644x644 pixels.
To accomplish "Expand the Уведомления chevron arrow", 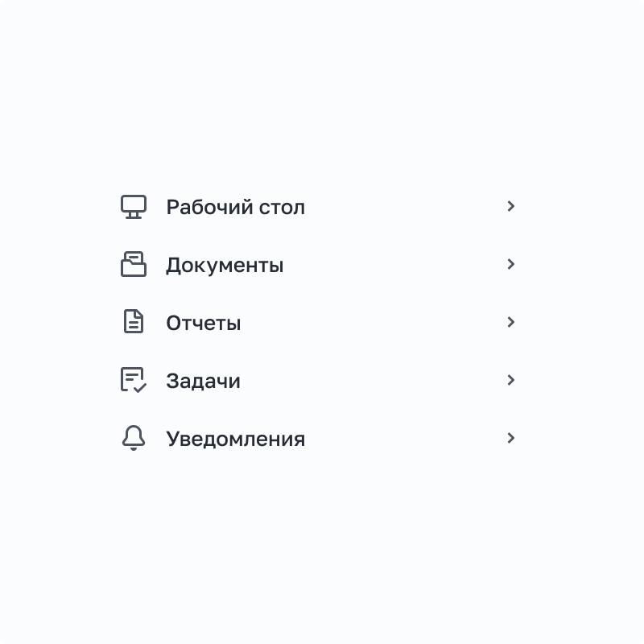I will (x=510, y=438).
